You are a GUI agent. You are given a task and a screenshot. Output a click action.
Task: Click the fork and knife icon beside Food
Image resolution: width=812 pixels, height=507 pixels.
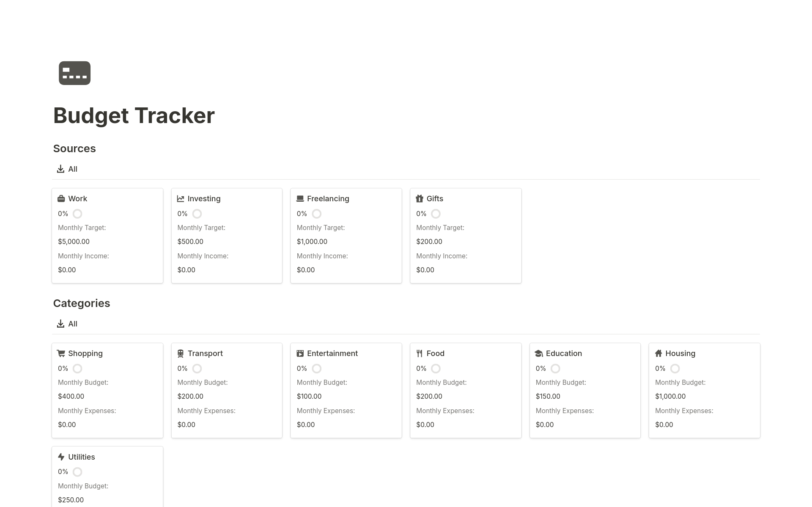420,353
